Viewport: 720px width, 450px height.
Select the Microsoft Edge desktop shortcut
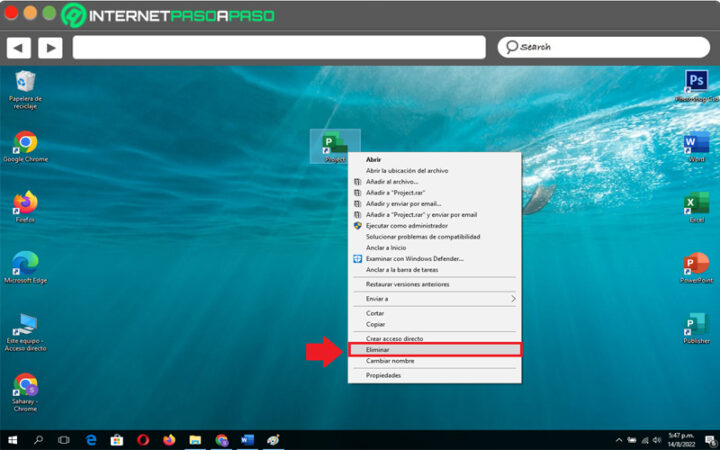[x=25, y=268]
